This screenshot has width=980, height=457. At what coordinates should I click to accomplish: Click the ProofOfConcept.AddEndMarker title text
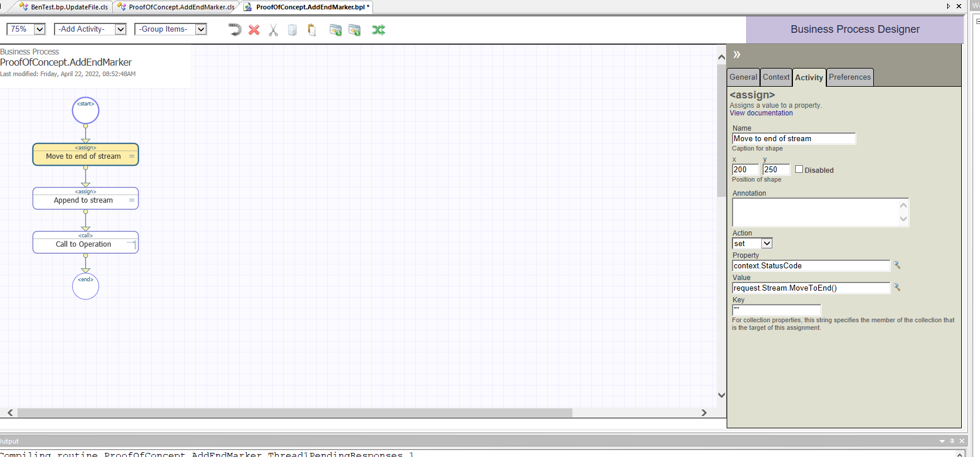click(x=66, y=62)
